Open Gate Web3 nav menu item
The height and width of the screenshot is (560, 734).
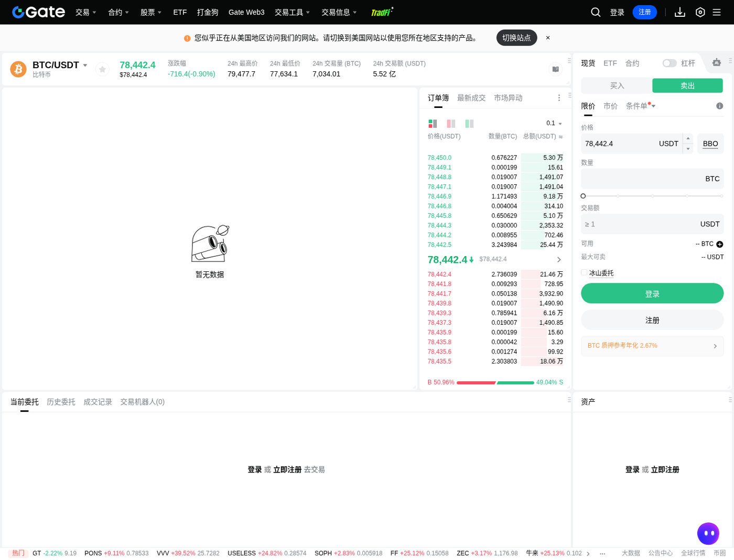246,12
